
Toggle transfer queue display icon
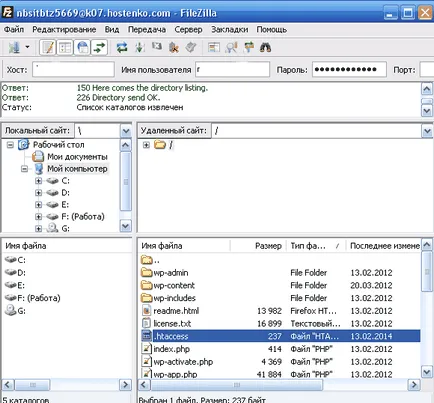[99, 48]
